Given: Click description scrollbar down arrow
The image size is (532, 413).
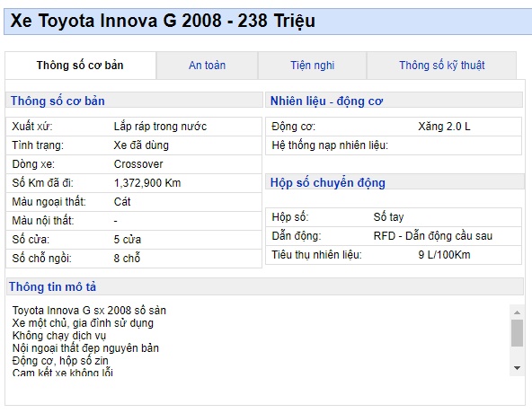Looking at the screenshot, I should click(517, 368).
